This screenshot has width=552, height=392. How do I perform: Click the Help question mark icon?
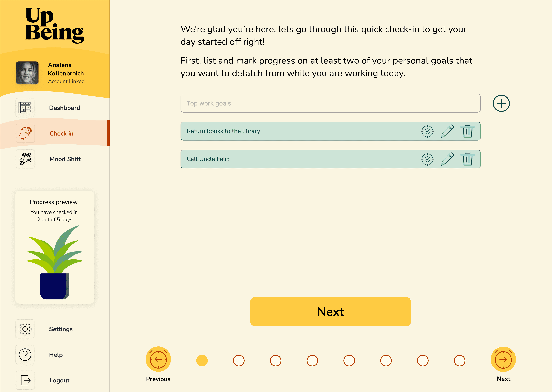25,354
